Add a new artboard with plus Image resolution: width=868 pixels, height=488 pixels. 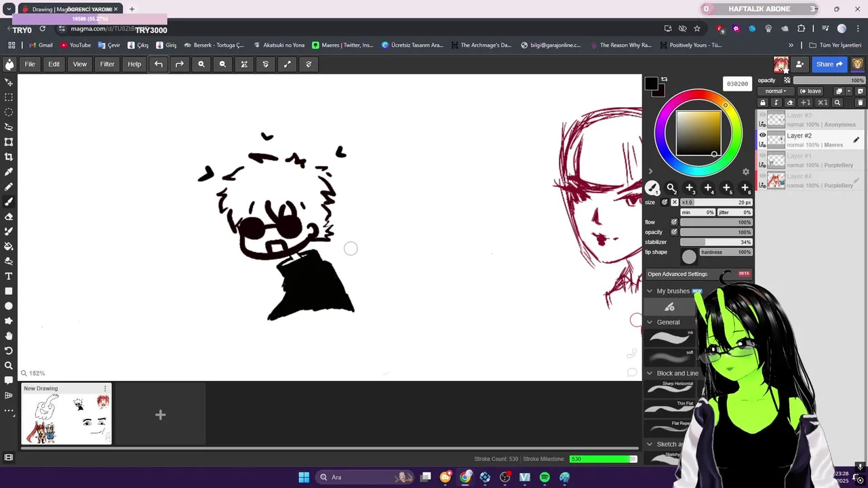pyautogui.click(x=161, y=415)
